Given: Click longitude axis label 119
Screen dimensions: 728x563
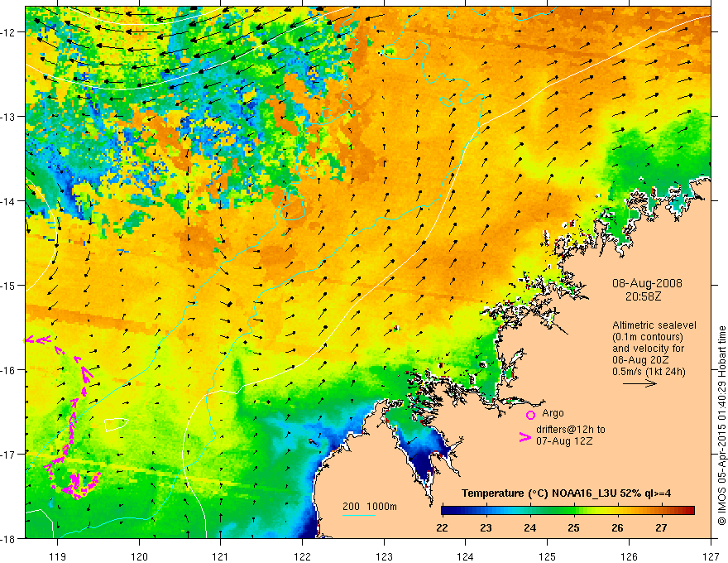Looking at the screenshot, I should pyautogui.click(x=58, y=556).
